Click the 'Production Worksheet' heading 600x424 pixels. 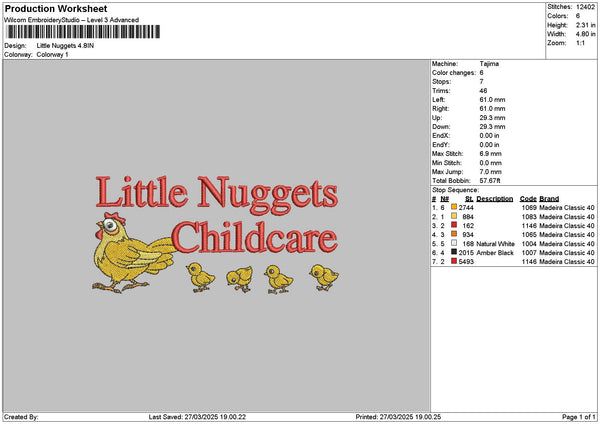56,8
